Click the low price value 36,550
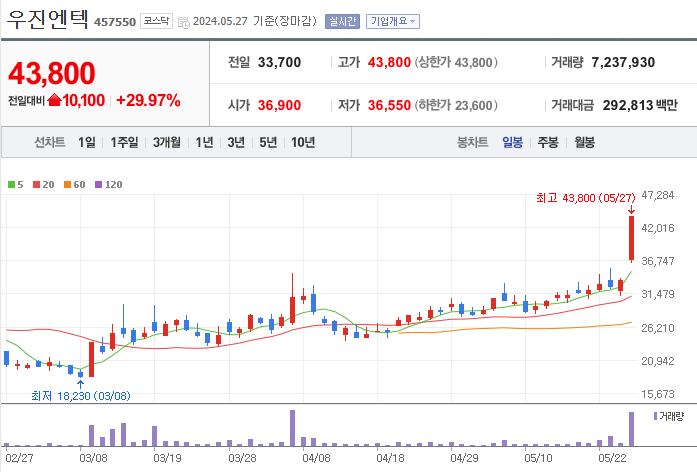Screen dimensions: 697x472 (x=389, y=105)
